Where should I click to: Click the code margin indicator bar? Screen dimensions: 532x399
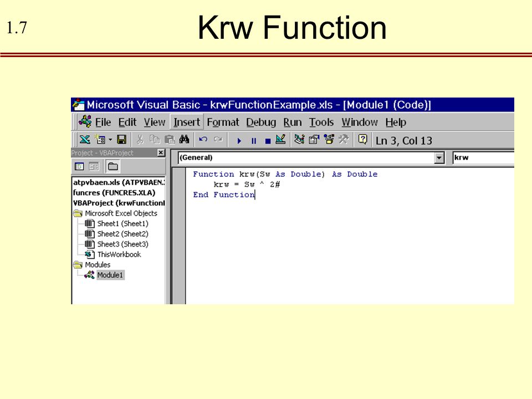point(178,236)
